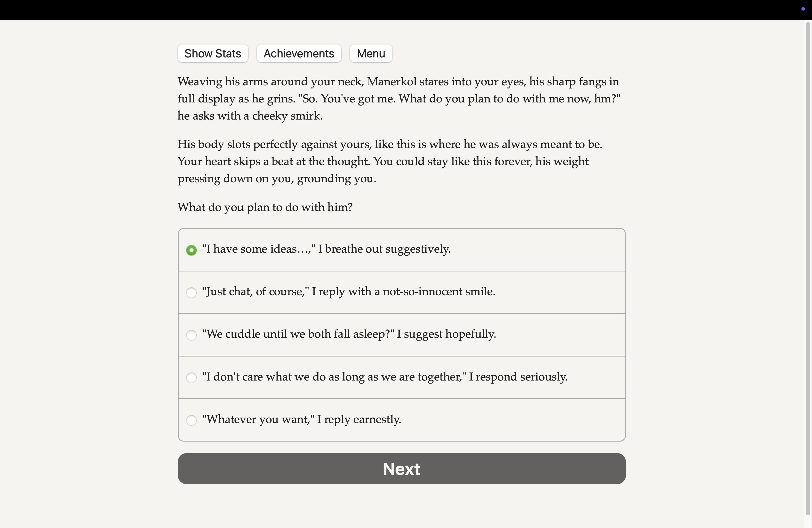This screenshot has width=812, height=528.
Task: Click the serious "together" response row
Action: tap(401, 377)
